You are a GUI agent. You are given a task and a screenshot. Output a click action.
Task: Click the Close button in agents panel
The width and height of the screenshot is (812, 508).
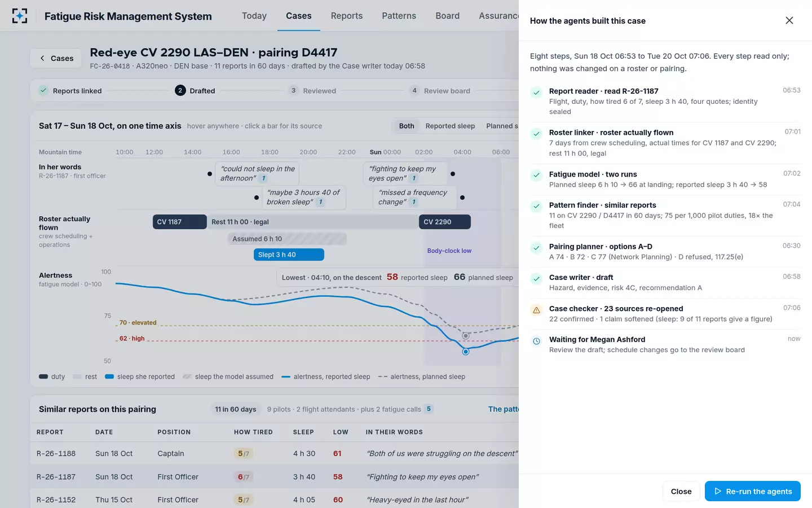[x=681, y=491]
